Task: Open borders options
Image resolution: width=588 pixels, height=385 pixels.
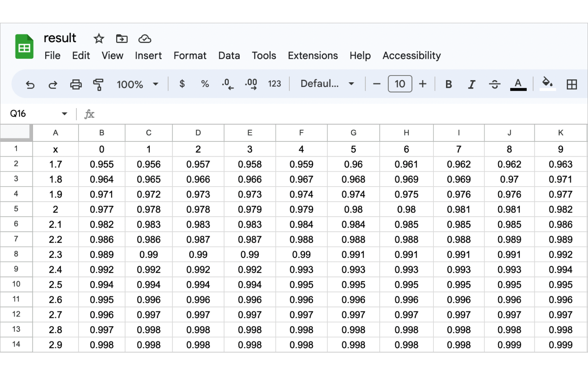Action: click(x=572, y=84)
